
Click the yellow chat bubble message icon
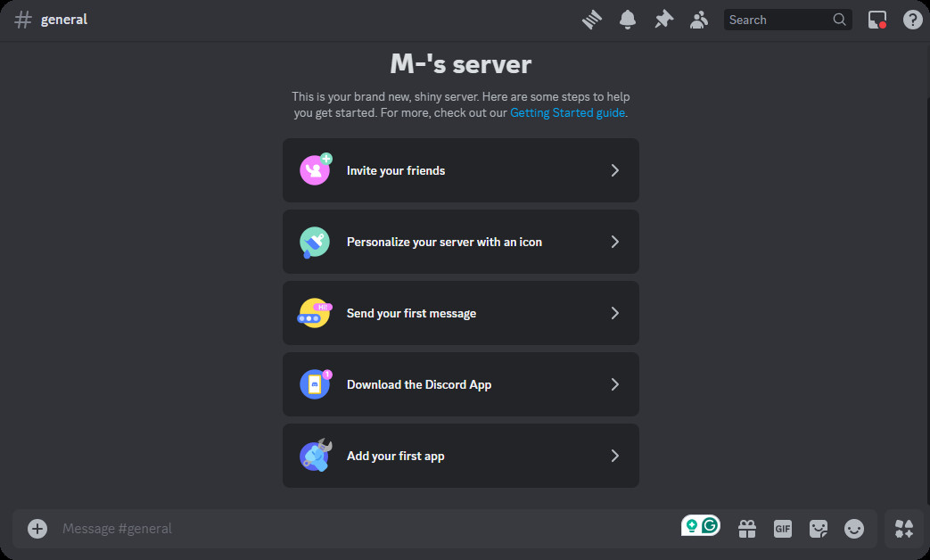pos(315,313)
